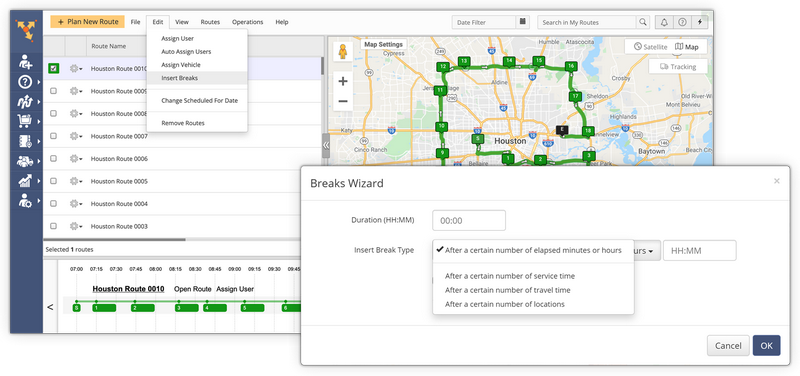Open gear dropdown for Houston Route 0005

76,181
